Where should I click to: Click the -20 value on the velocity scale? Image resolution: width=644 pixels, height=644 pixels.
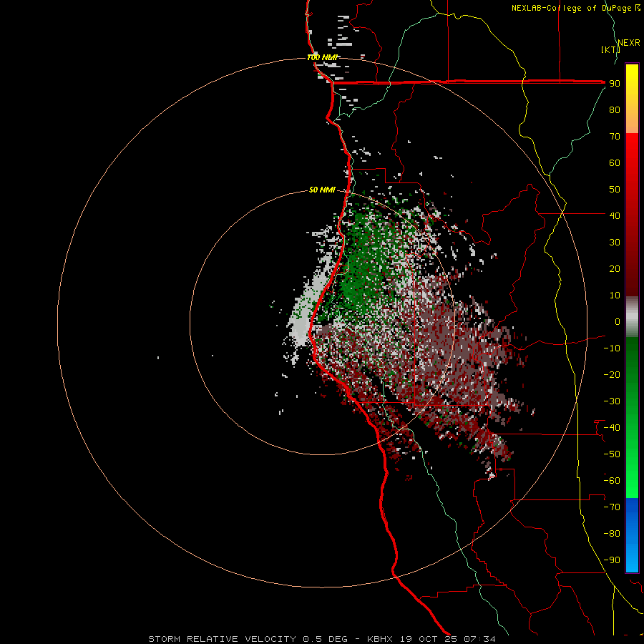(x=612, y=375)
